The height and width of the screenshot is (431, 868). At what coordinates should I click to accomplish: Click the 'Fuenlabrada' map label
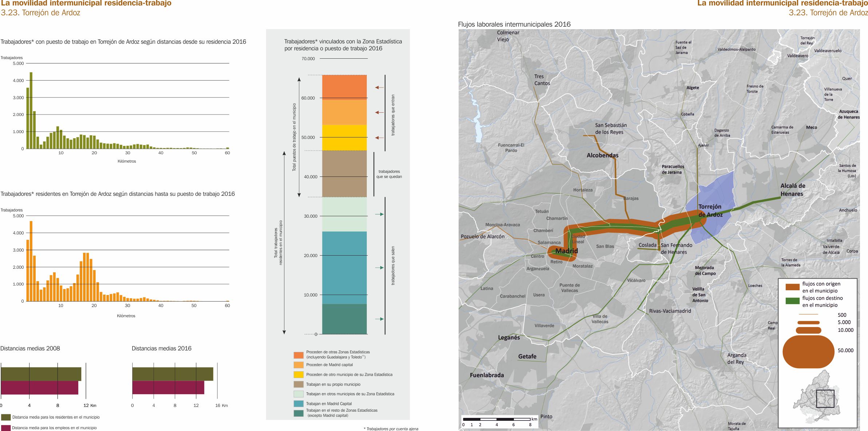487,375
